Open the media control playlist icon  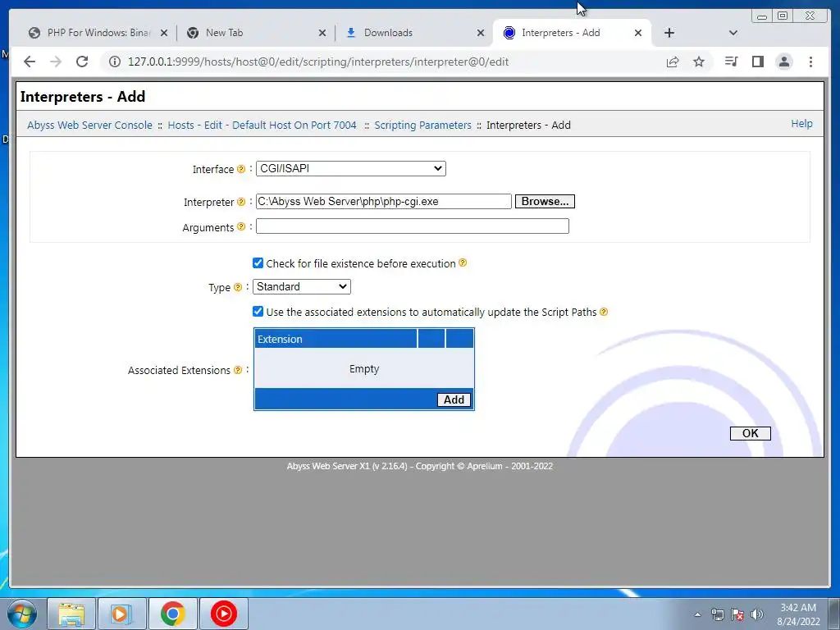(x=731, y=62)
